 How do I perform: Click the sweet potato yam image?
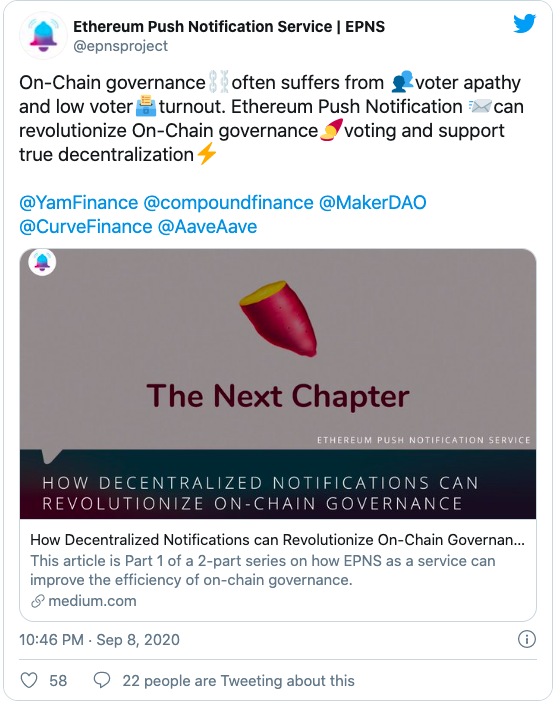click(278, 319)
